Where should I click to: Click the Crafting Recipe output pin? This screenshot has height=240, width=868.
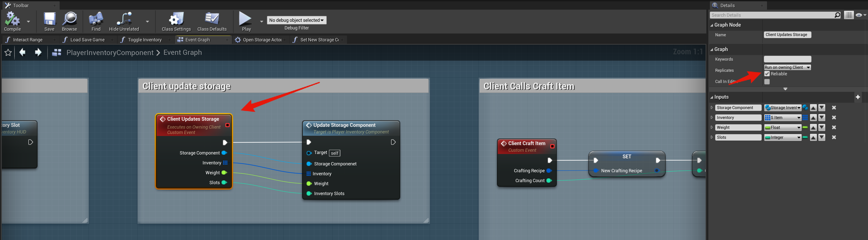point(549,171)
